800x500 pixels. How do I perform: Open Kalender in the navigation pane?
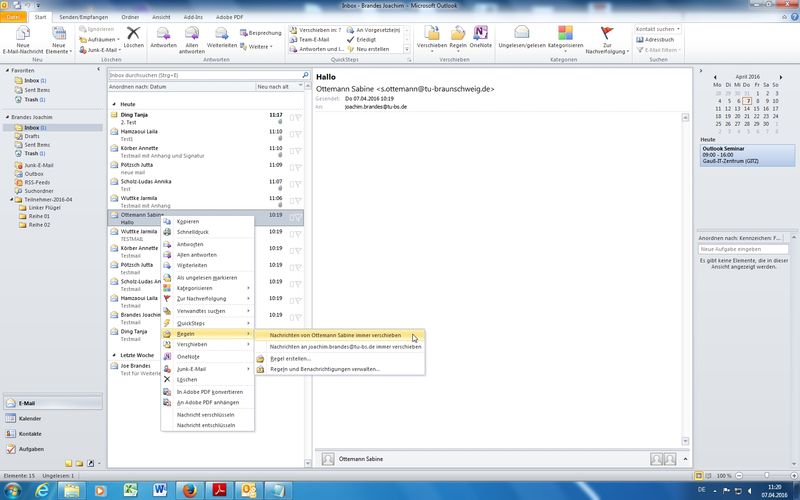pyautogui.click(x=30, y=418)
